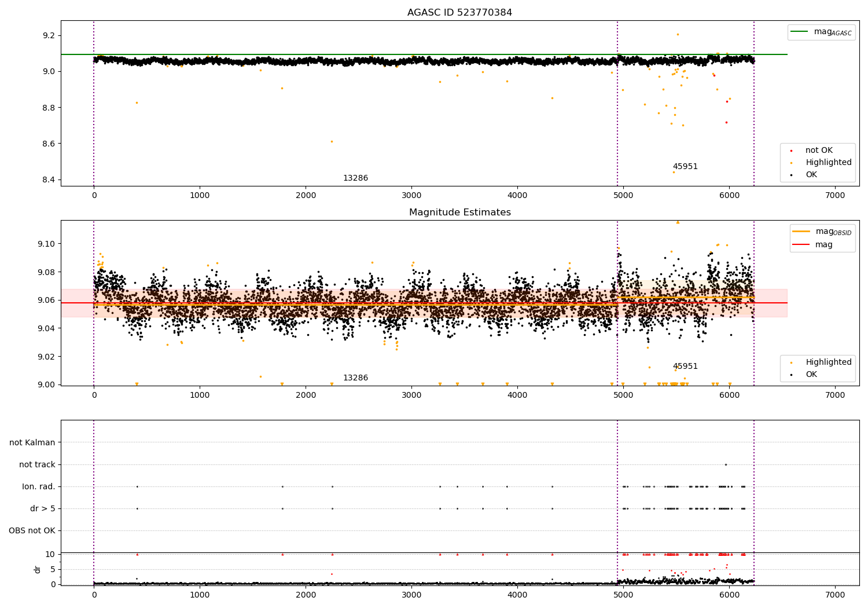Select 13286 label in Magnitude Estimates plot
This screenshot has width=868, height=608.
(355, 378)
